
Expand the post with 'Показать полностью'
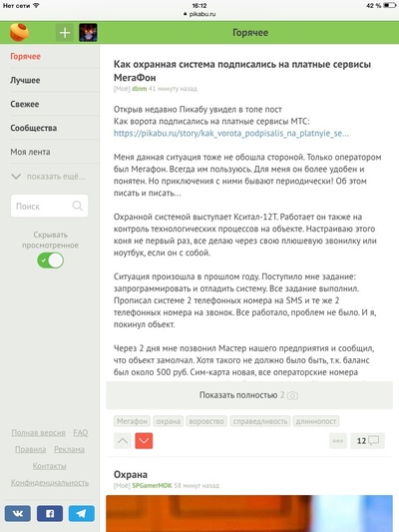pyautogui.click(x=249, y=395)
